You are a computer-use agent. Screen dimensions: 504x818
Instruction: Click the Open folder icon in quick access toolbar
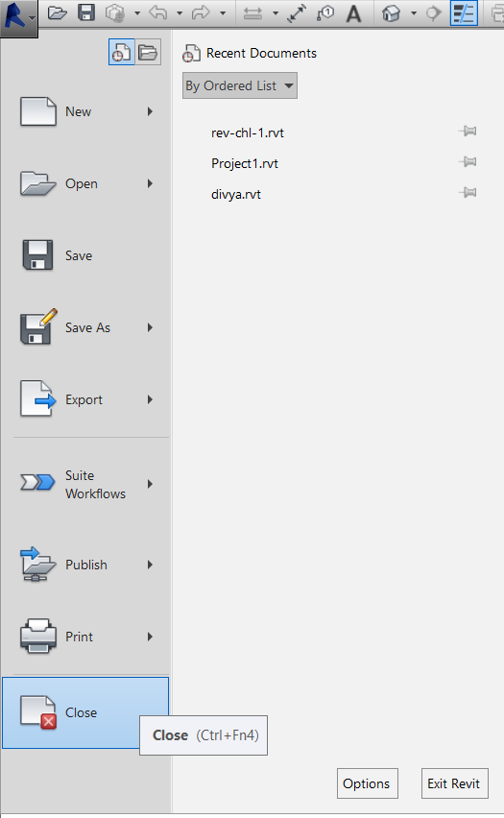click(x=57, y=12)
